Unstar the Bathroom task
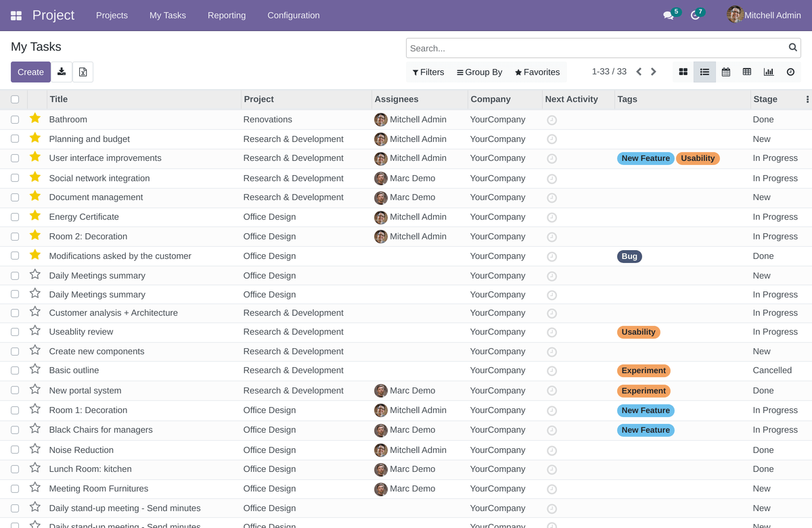Screen dimensions: 812x528 pyautogui.click(x=35, y=119)
